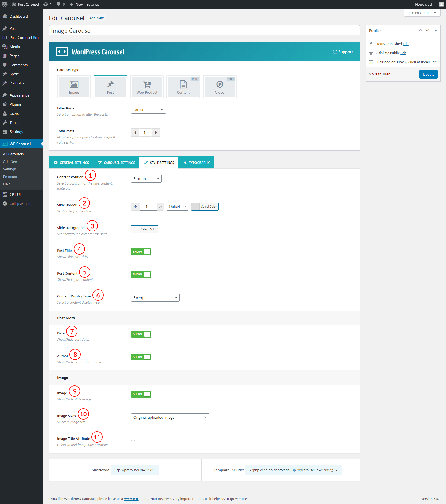Select the Video carousel type icon
This screenshot has width=446, height=504.
click(220, 87)
